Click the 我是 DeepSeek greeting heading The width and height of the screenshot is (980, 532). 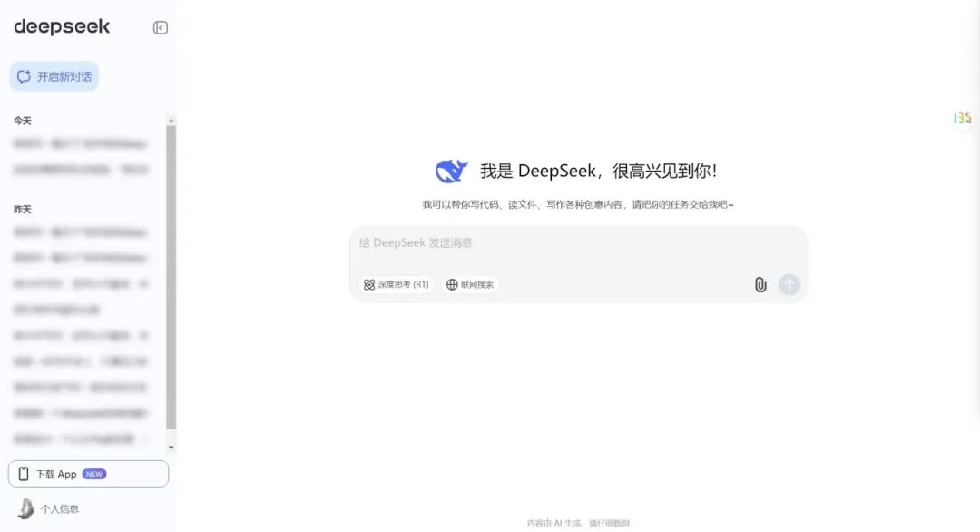599,171
